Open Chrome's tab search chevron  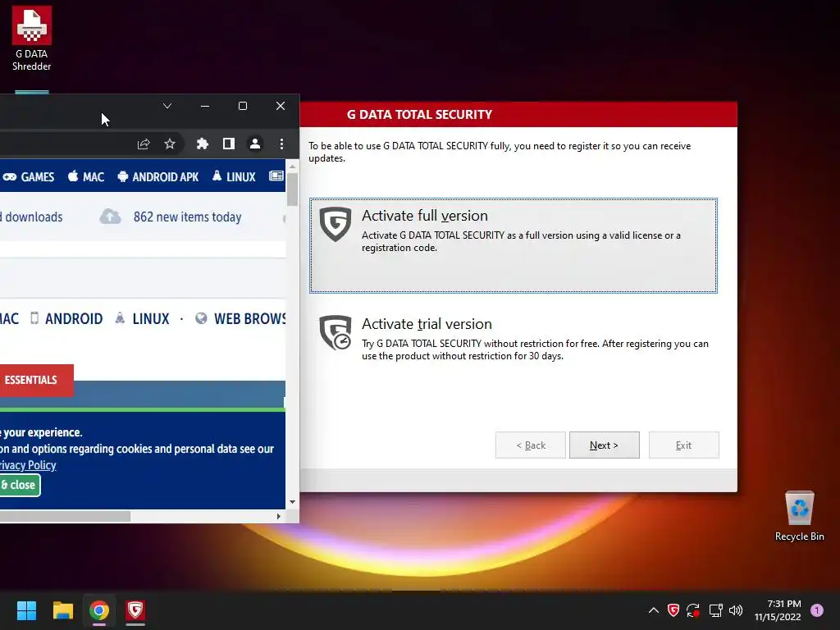(x=167, y=106)
